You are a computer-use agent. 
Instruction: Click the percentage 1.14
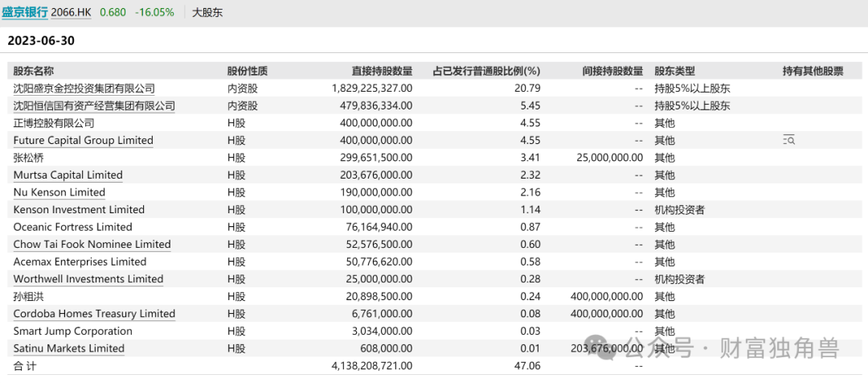point(531,209)
